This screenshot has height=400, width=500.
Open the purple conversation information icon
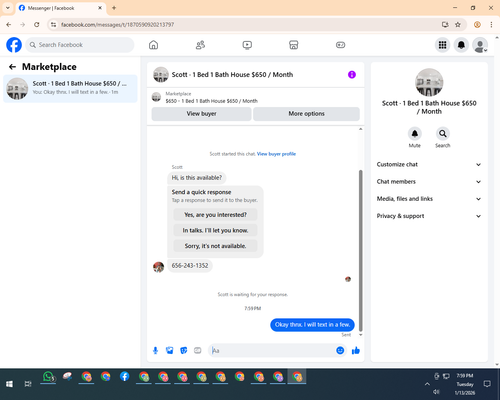click(x=352, y=74)
